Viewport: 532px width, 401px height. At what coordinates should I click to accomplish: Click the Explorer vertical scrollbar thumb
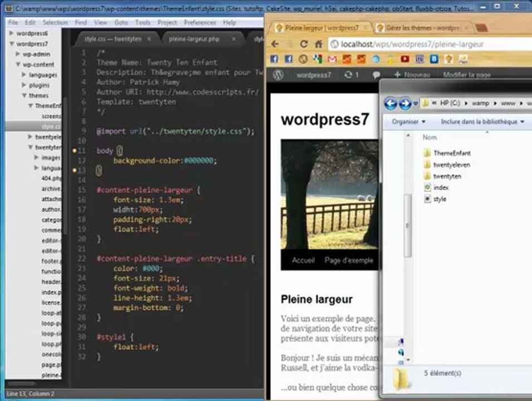(408, 225)
